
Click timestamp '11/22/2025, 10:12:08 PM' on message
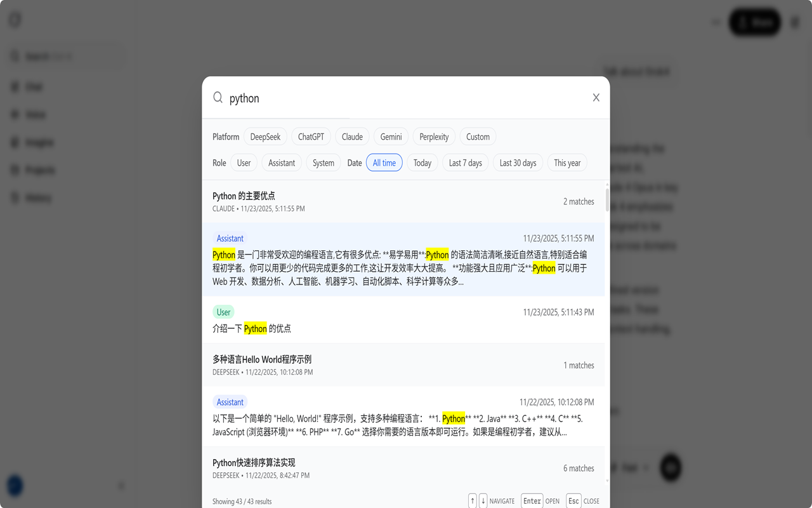(556, 402)
